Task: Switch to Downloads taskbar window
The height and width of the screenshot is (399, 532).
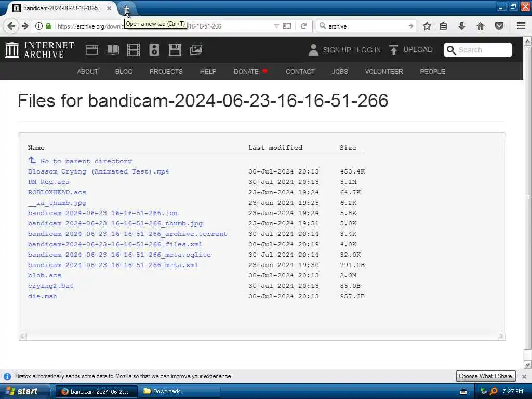Action: pos(180,391)
